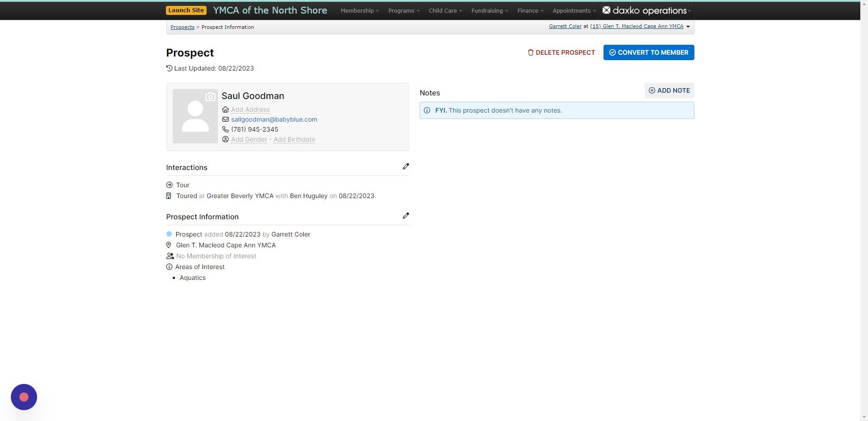Click the Garrett Coler user link
Viewport: 868px width, 421px height.
point(565,26)
